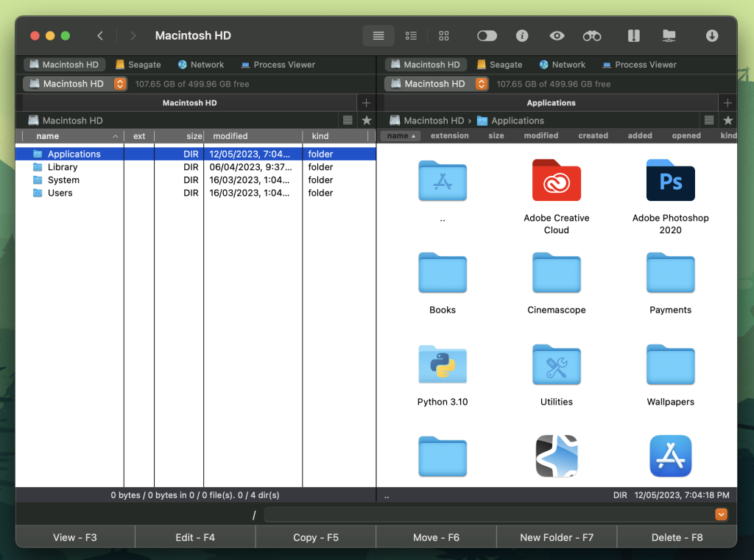Expand the command line history chevron
Viewport: 754px width, 560px height.
click(x=721, y=514)
